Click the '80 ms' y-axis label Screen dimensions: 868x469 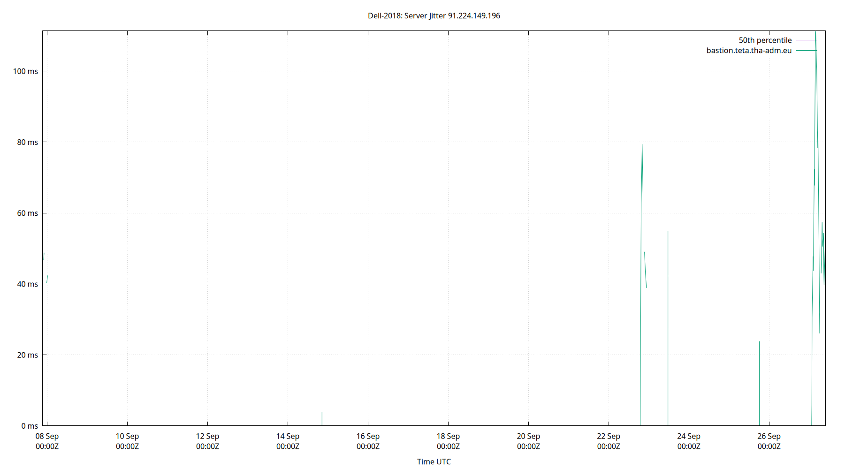(28, 142)
